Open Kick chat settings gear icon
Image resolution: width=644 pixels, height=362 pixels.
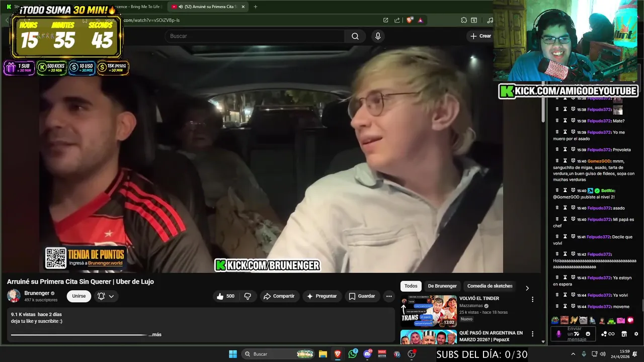pos(636,334)
